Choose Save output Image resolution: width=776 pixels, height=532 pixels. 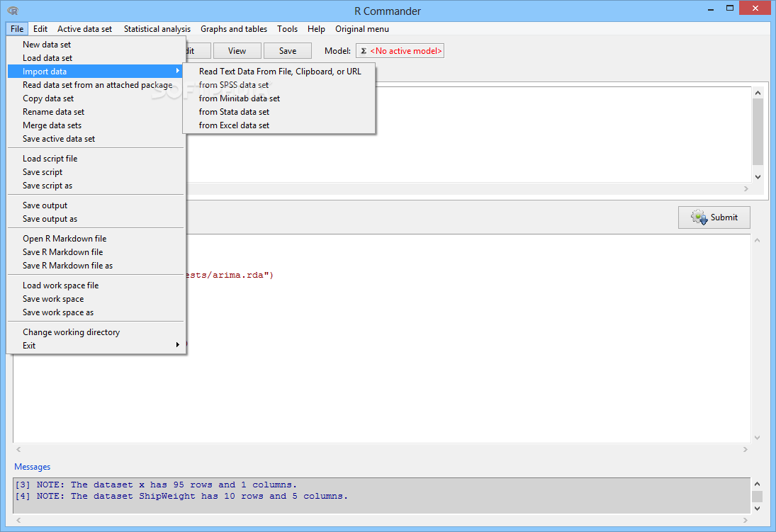[x=96, y=205]
